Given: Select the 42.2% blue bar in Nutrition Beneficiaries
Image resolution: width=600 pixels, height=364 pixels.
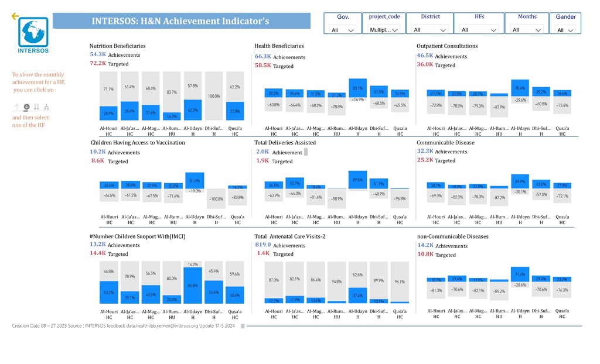Looking at the screenshot, I should pos(193,110).
